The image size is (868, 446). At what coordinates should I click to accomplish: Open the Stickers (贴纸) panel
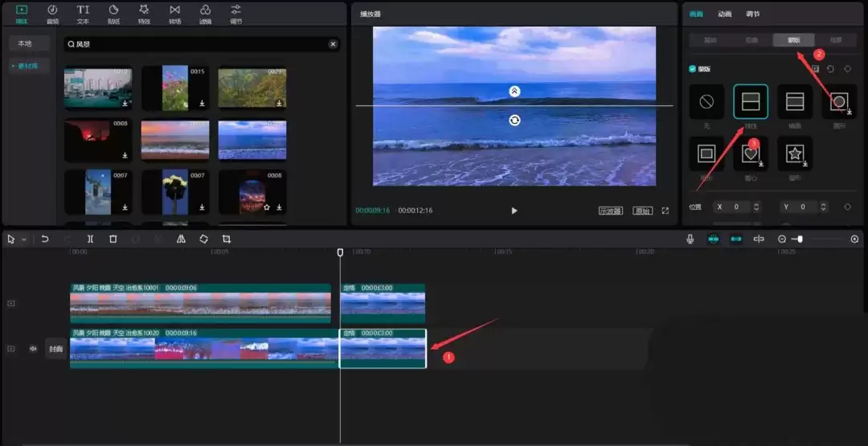[x=113, y=13]
